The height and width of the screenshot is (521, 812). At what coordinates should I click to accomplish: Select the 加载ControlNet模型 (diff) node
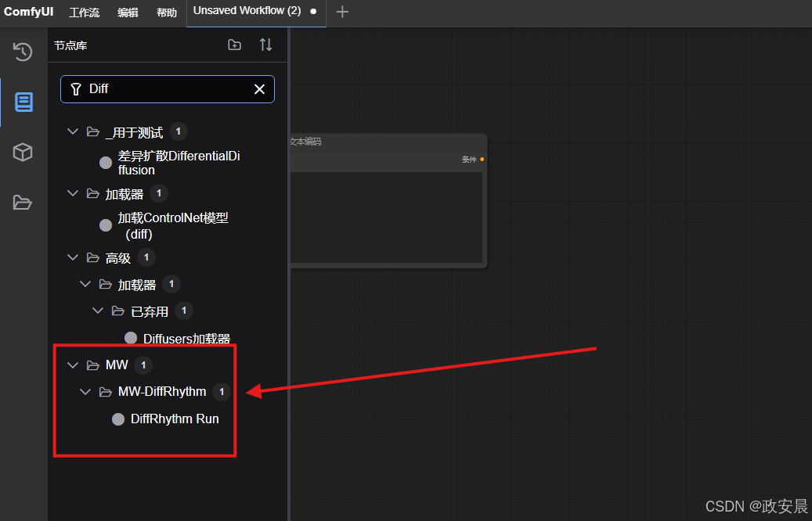(x=173, y=225)
